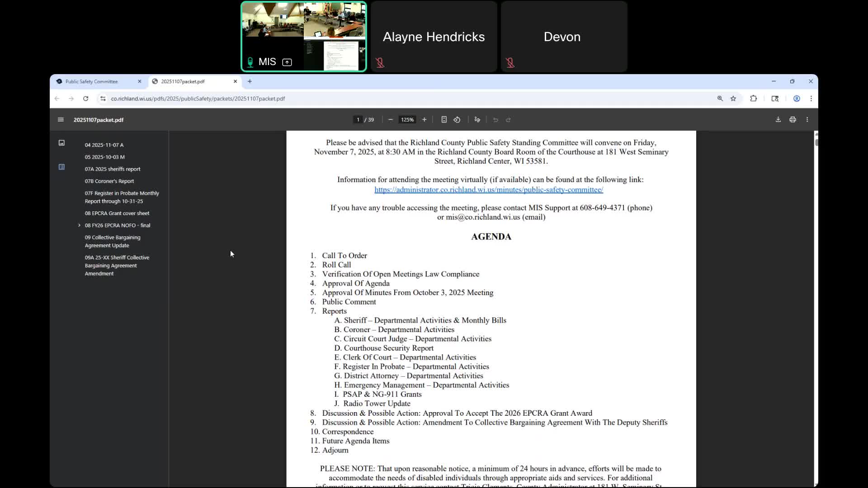Zoom in on the PDF
This screenshot has width=868, height=488.
424,120
